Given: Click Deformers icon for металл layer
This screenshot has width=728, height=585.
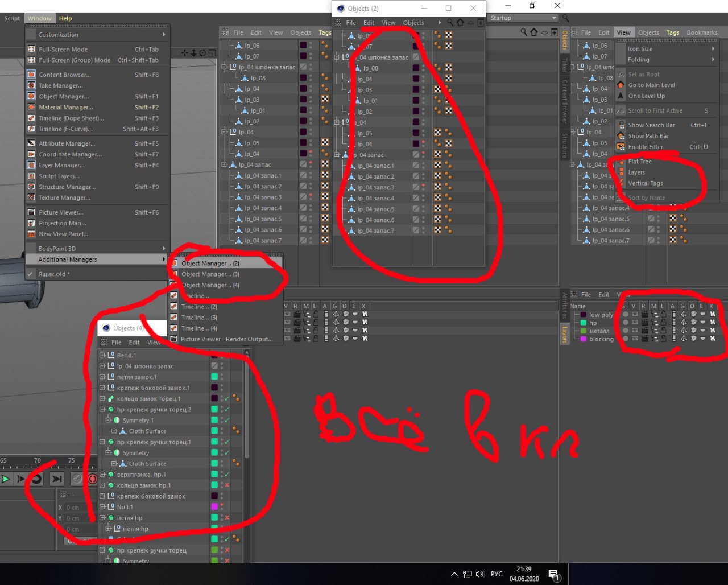Looking at the screenshot, I should [x=693, y=330].
